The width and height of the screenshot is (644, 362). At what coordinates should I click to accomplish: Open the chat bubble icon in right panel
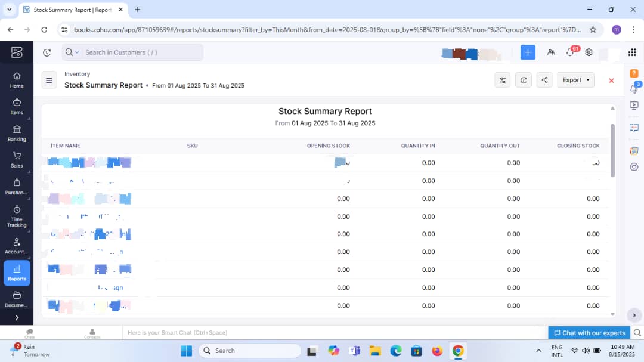[x=634, y=128]
